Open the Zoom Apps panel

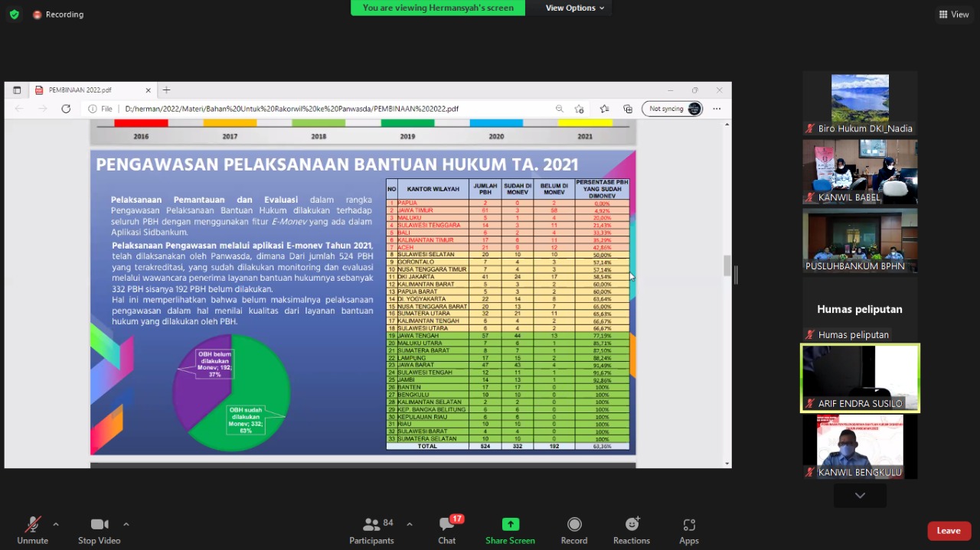(688, 530)
